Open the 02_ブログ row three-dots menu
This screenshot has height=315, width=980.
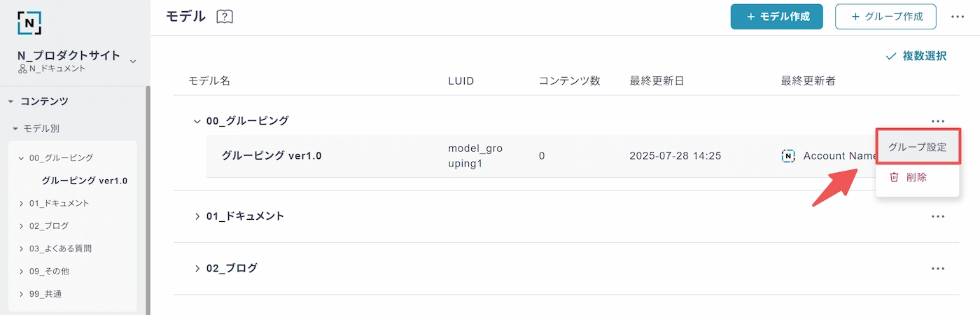pyautogui.click(x=938, y=268)
